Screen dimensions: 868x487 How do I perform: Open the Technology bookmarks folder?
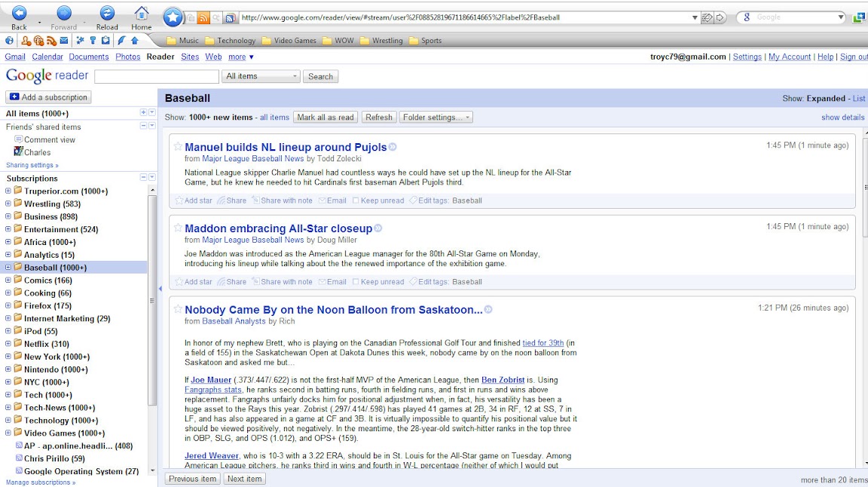tap(231, 41)
